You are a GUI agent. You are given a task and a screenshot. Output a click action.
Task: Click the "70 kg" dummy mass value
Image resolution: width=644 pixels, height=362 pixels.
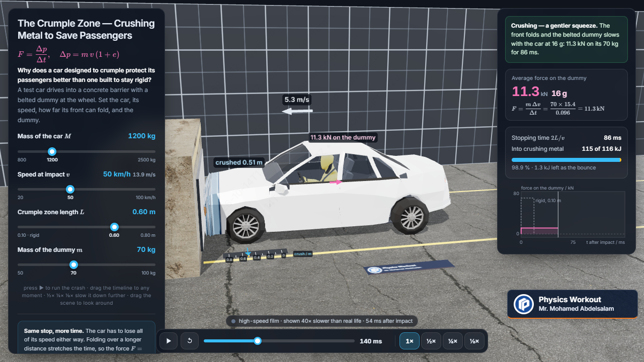click(146, 249)
